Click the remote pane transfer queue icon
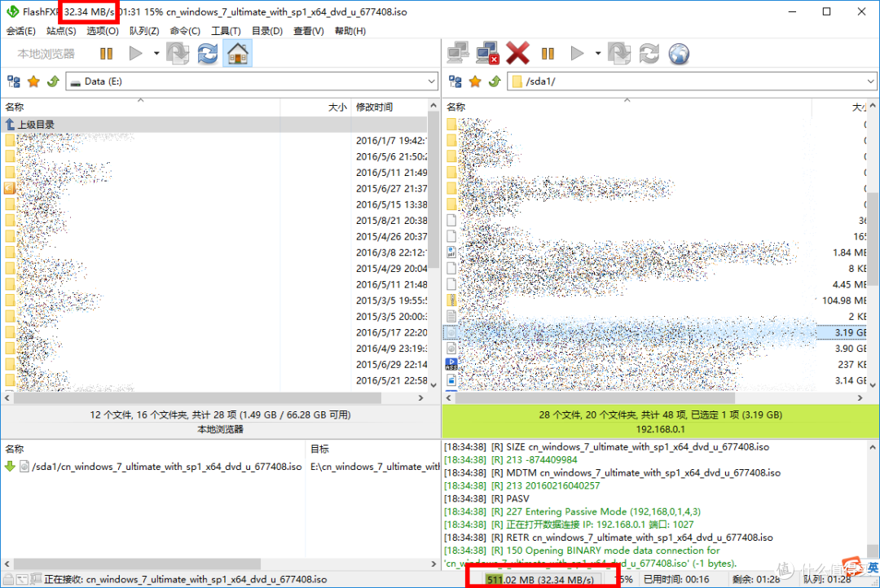This screenshot has height=588, width=880. coord(619,54)
